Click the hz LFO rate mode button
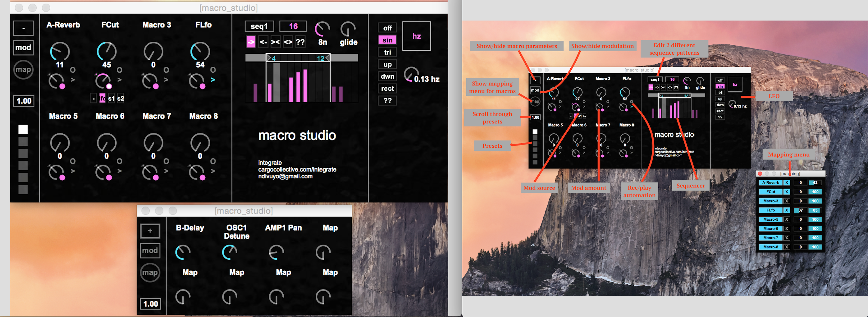This screenshot has width=868, height=317. [x=417, y=36]
